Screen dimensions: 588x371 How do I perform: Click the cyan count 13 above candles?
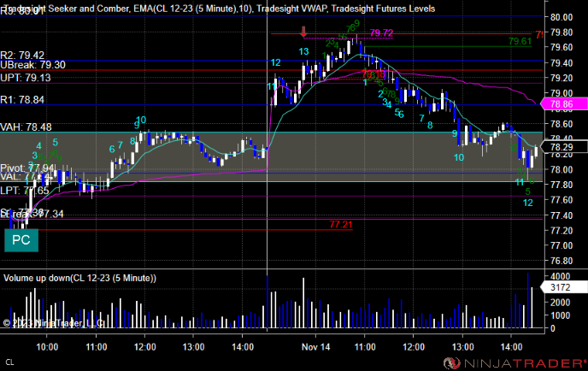303,51
